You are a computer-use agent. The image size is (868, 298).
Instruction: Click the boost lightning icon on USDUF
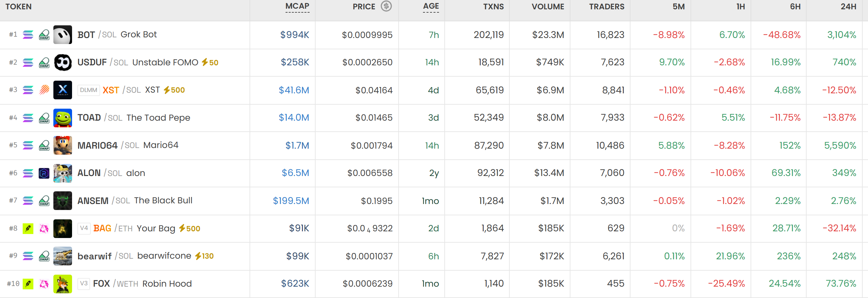coord(204,62)
